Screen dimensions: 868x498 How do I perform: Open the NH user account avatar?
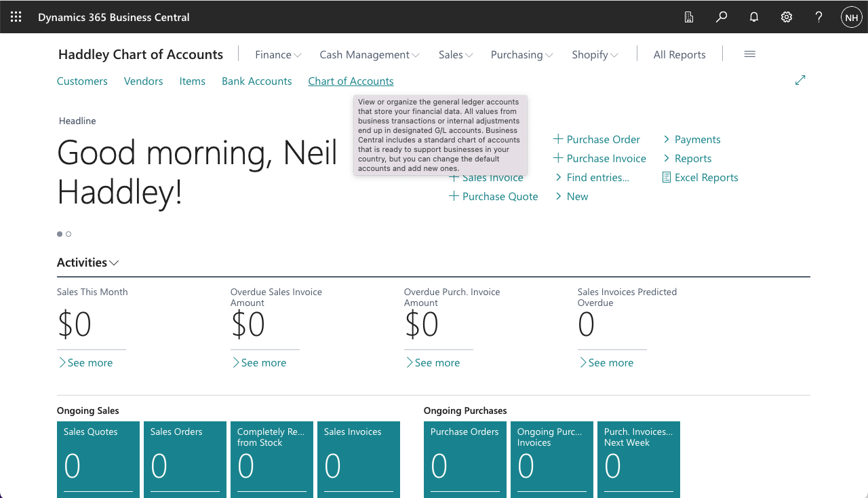pyautogui.click(x=851, y=17)
